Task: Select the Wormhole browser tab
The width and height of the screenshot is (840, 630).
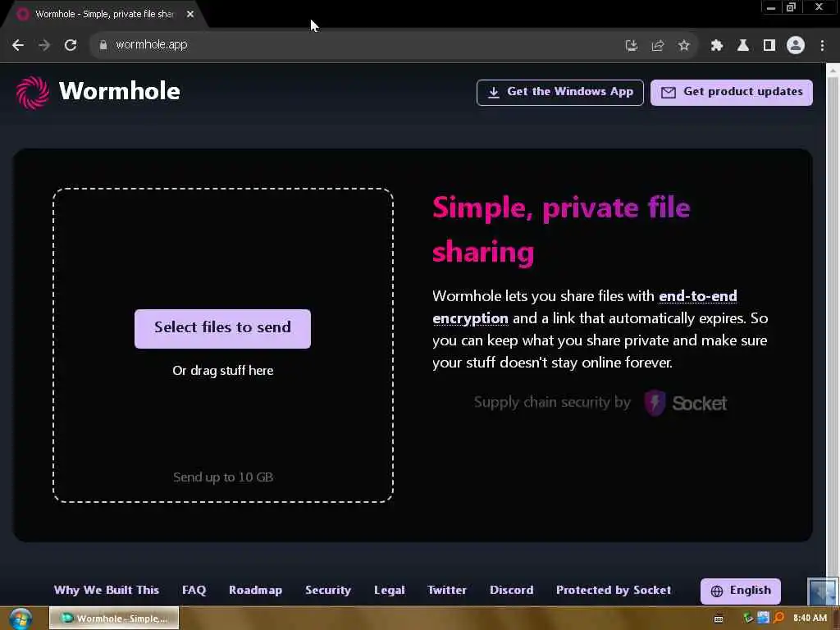Action: click(x=104, y=15)
